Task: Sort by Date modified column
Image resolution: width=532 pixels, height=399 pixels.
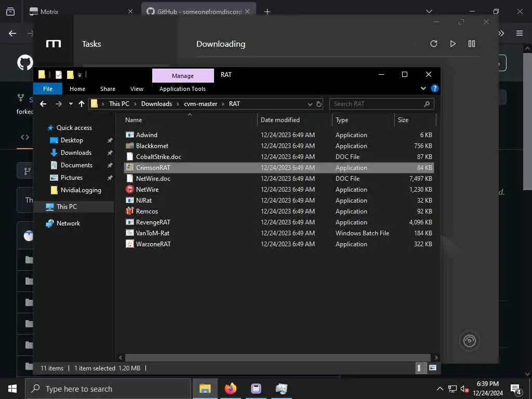Action: (280, 120)
